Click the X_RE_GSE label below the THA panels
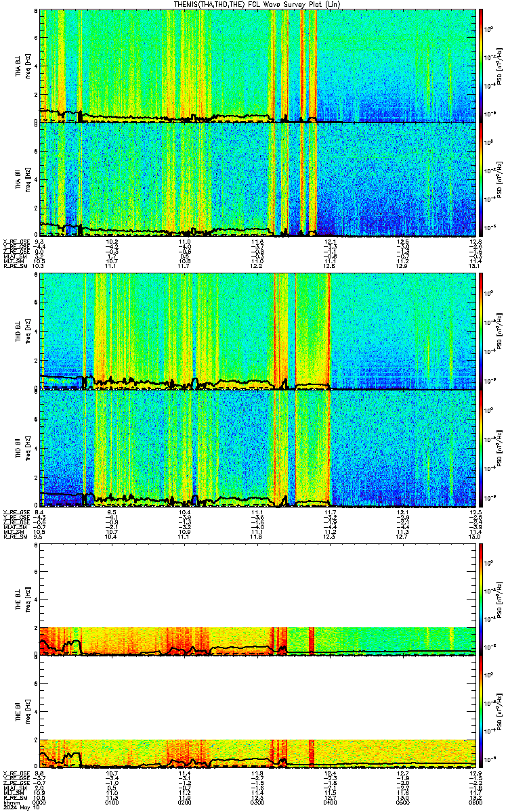The height and width of the screenshot is (812, 508). (16, 242)
